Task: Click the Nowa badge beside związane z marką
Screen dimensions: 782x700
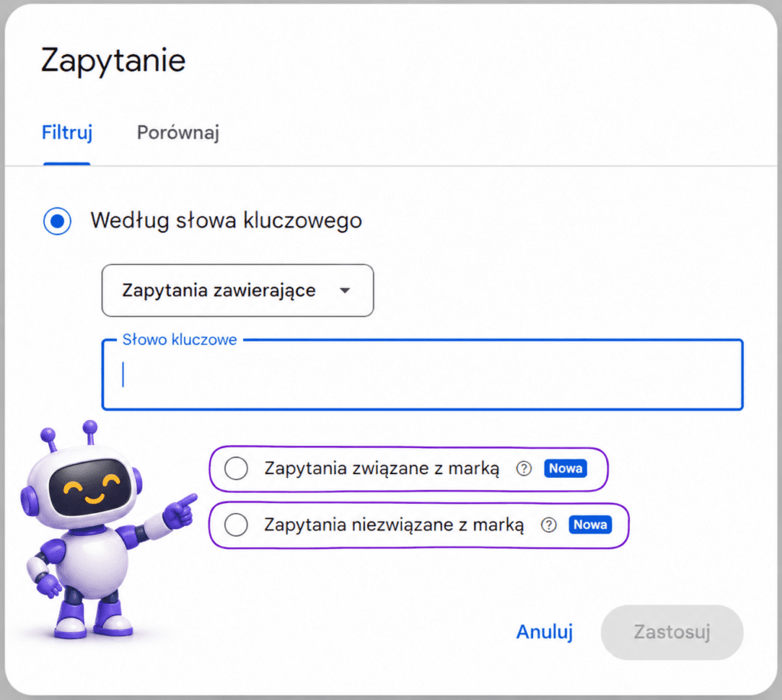Action: pyautogui.click(x=566, y=469)
